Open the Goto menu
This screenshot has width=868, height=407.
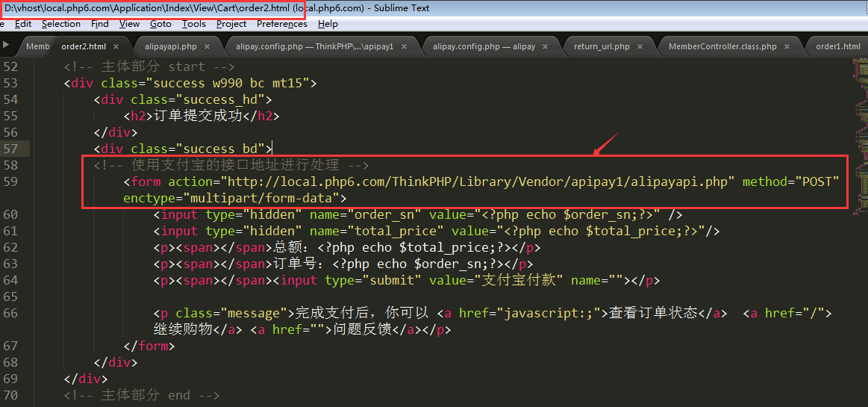click(160, 24)
